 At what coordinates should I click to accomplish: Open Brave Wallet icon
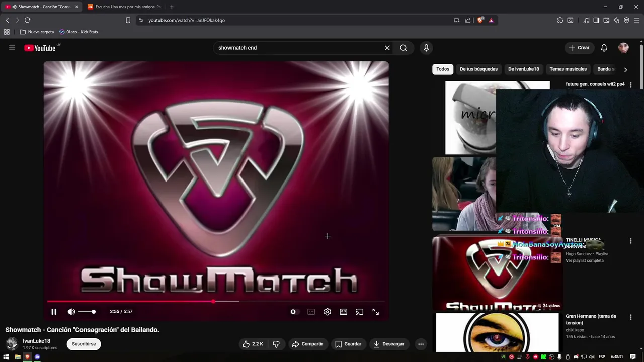(x=606, y=20)
